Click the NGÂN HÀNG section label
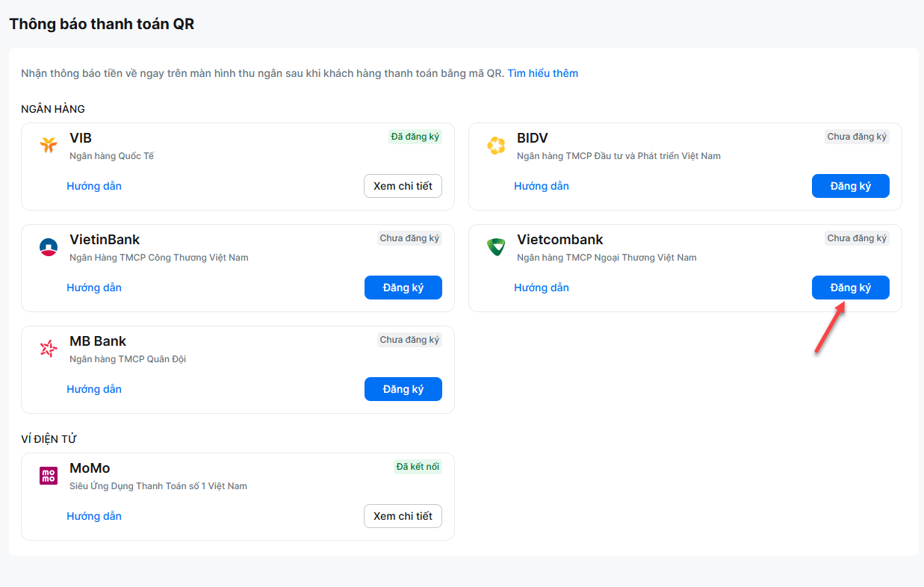The width and height of the screenshot is (924, 587). (53, 109)
